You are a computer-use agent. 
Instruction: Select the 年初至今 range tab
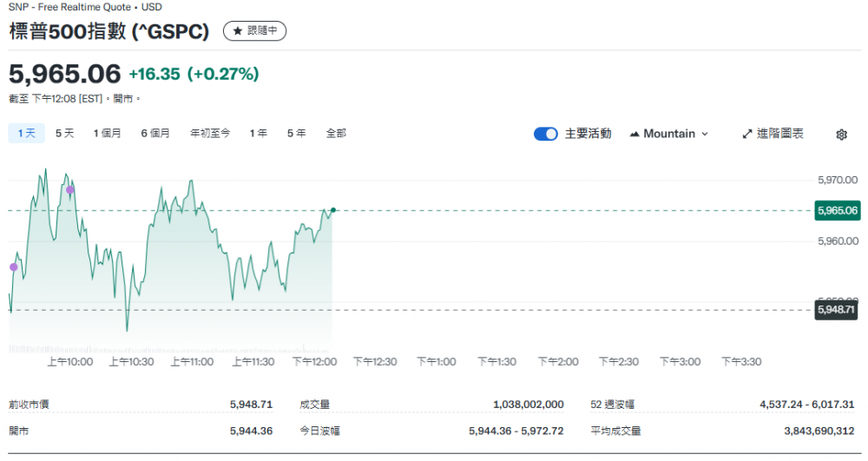tap(210, 133)
